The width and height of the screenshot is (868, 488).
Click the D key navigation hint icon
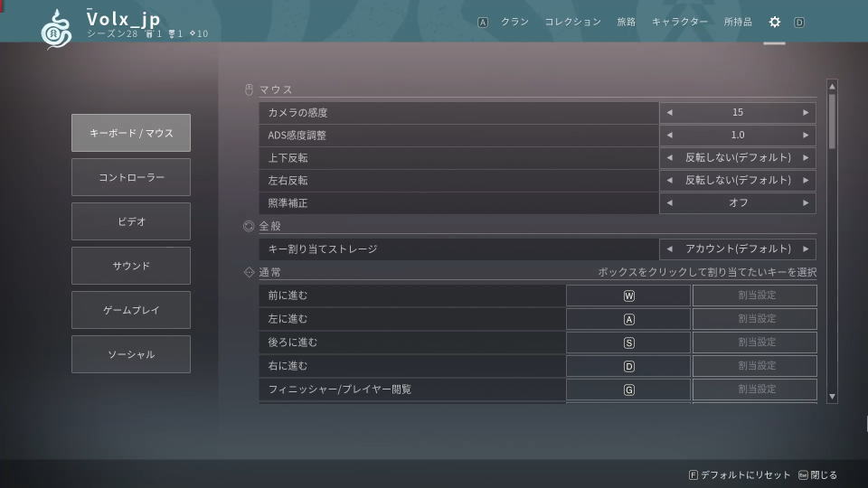pyautogui.click(x=798, y=23)
